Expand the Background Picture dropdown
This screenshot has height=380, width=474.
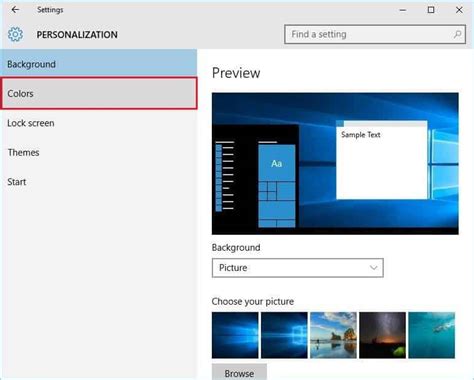298,268
